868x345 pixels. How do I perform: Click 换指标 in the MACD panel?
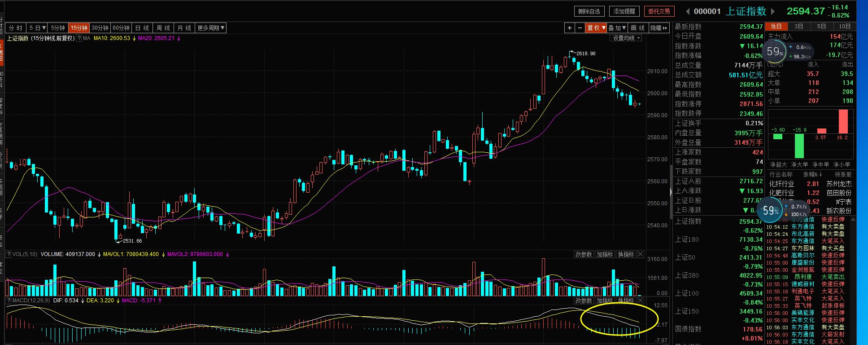(x=626, y=301)
